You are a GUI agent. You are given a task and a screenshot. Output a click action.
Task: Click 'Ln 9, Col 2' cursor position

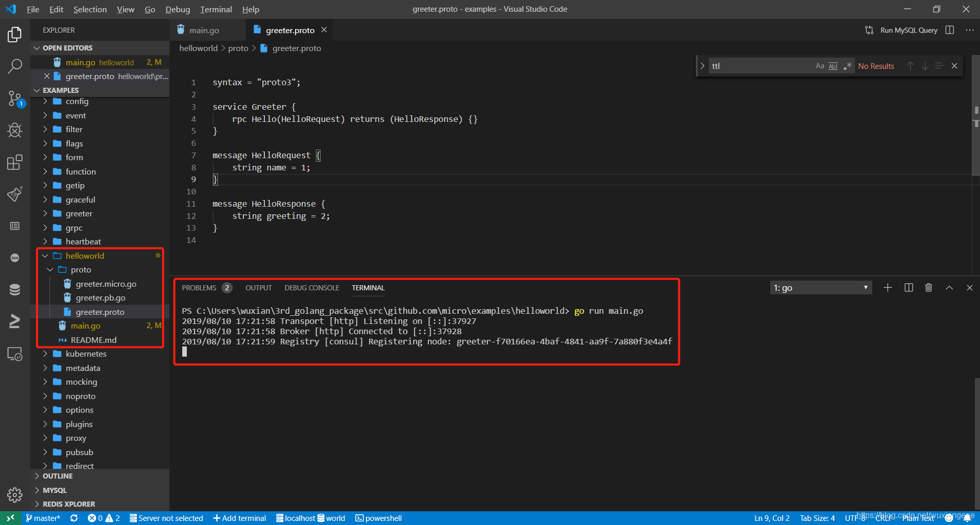pyautogui.click(x=772, y=518)
